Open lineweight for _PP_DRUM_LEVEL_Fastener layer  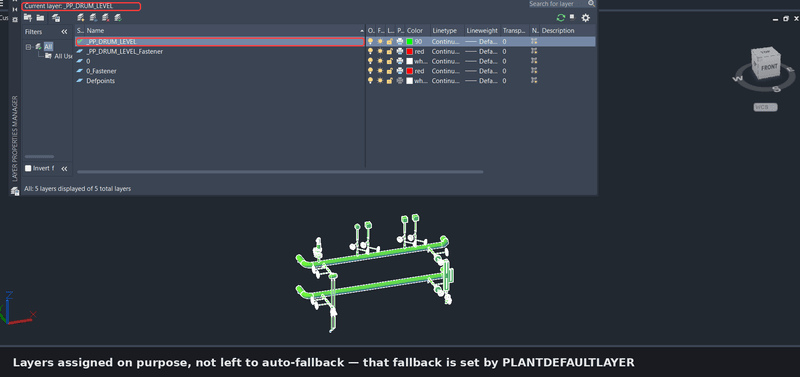click(481, 52)
